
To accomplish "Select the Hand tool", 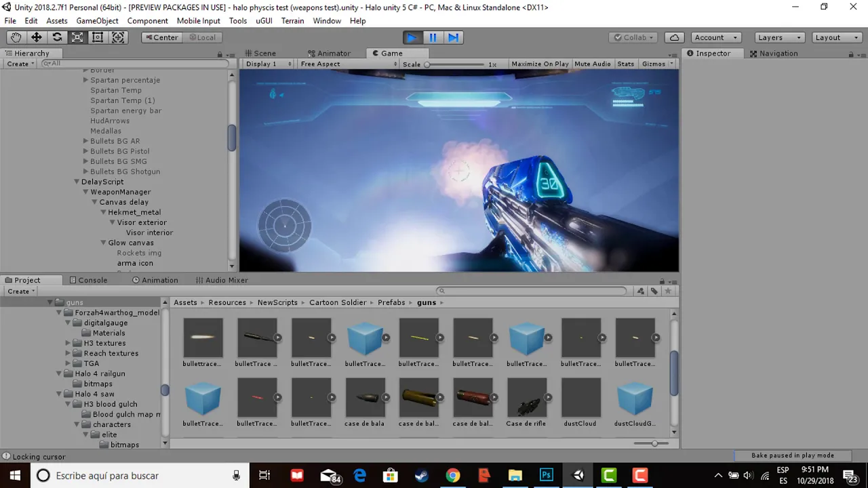I will (x=16, y=37).
